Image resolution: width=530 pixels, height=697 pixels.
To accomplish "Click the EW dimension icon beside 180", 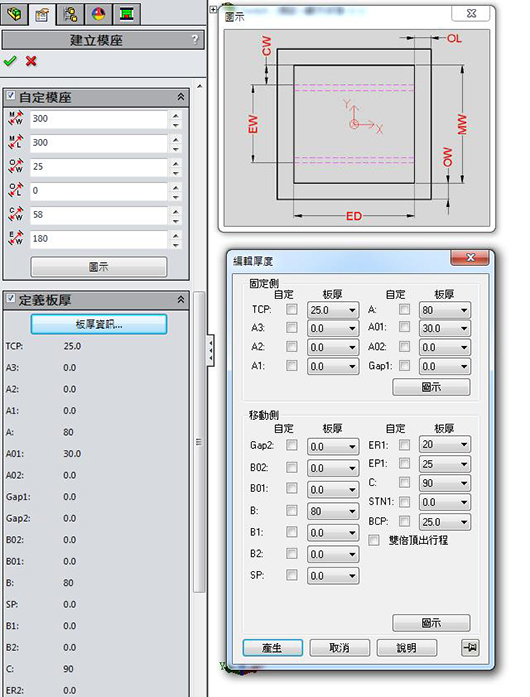I will (x=16, y=238).
